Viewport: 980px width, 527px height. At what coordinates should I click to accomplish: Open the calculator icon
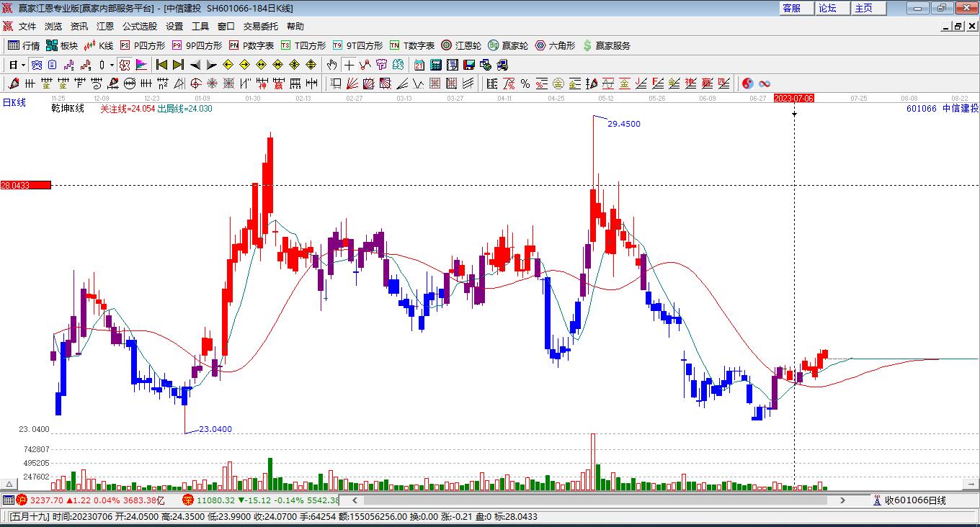(435, 65)
